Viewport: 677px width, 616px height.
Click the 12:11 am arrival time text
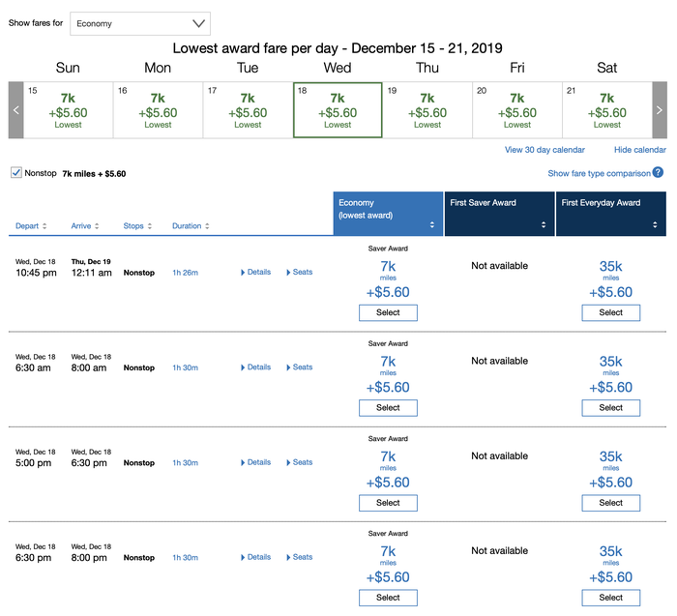(92, 273)
